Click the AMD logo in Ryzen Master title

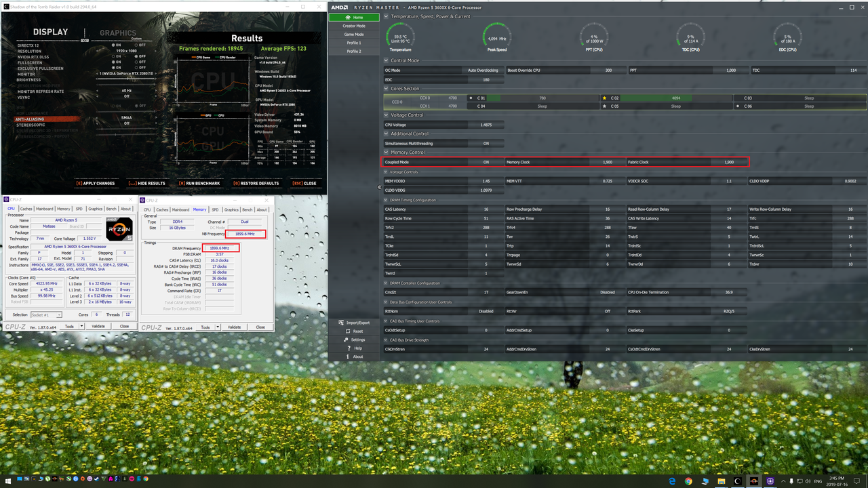click(x=339, y=6)
